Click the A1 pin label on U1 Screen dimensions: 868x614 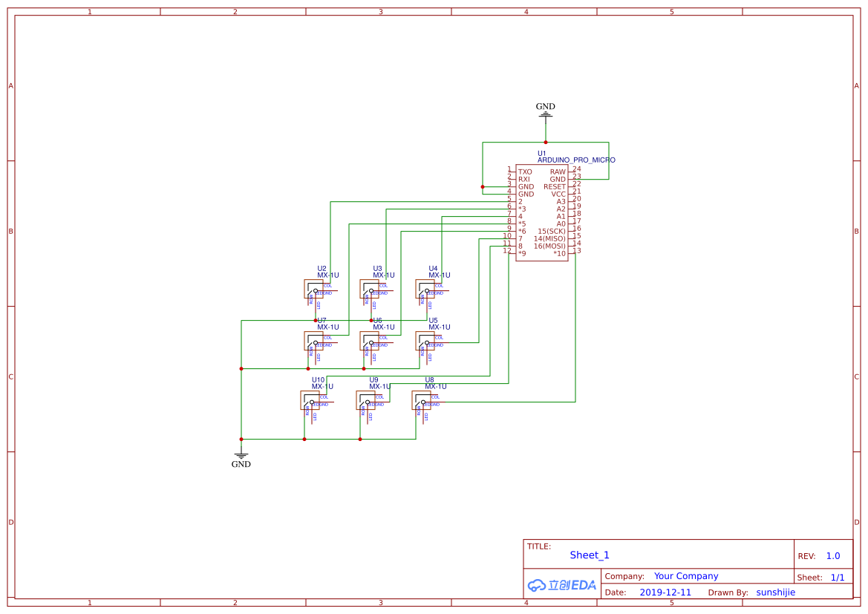[x=561, y=217]
